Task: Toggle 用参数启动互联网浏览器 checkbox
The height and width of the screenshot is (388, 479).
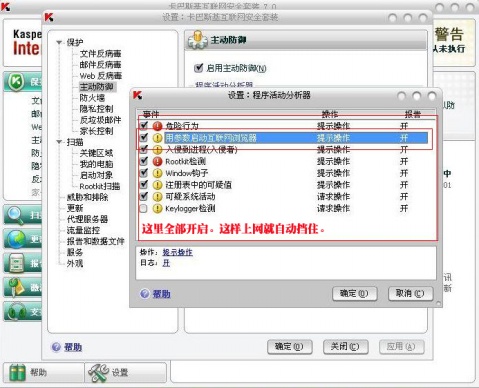Action: coord(144,137)
